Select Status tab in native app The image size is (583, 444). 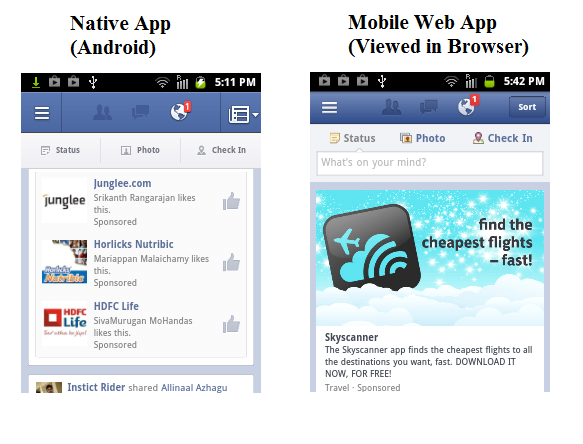tap(60, 150)
